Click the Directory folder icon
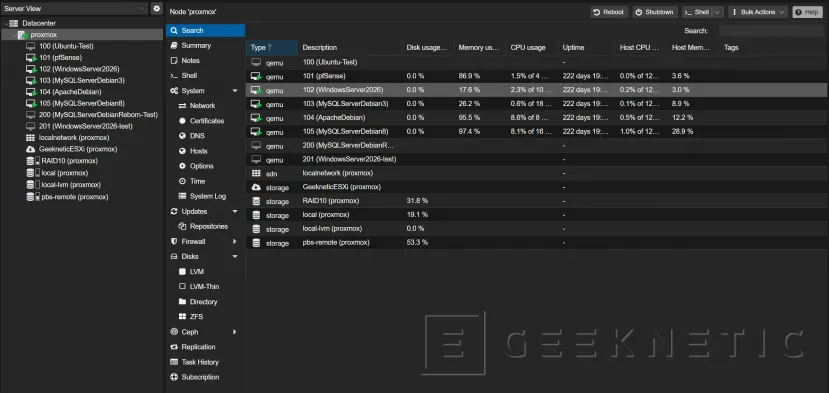829x393 pixels. (x=182, y=302)
